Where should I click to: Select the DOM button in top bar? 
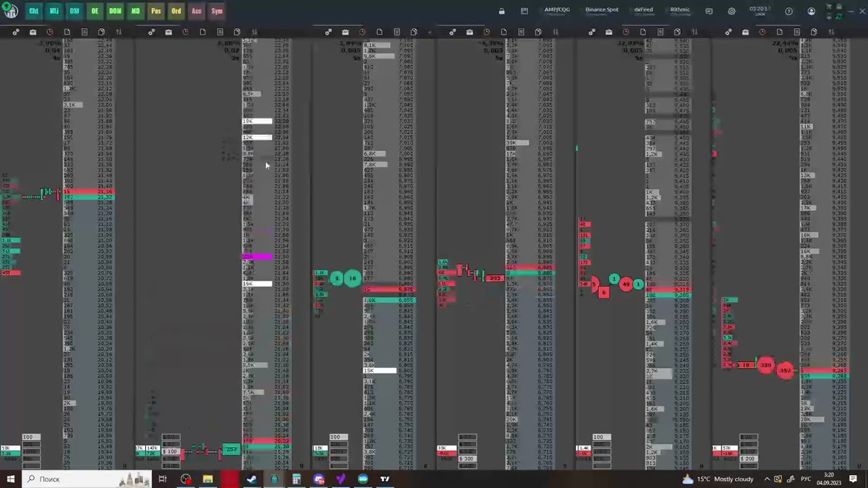click(x=115, y=11)
